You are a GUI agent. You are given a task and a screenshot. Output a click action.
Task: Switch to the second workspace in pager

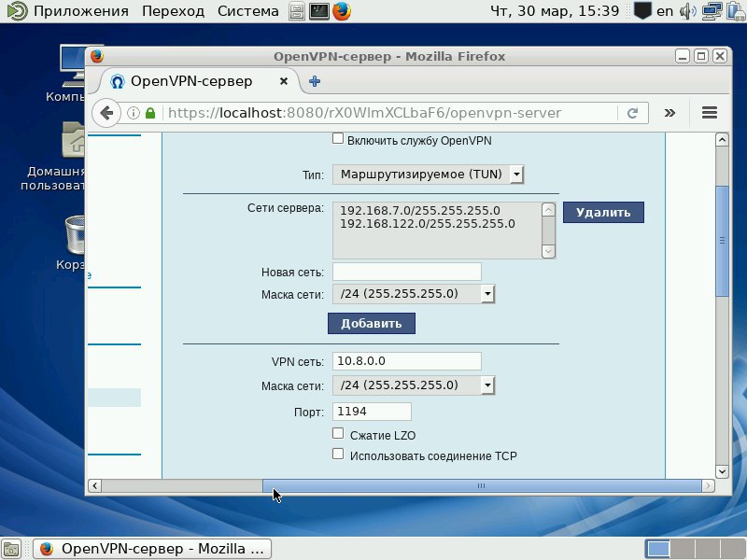click(683, 549)
